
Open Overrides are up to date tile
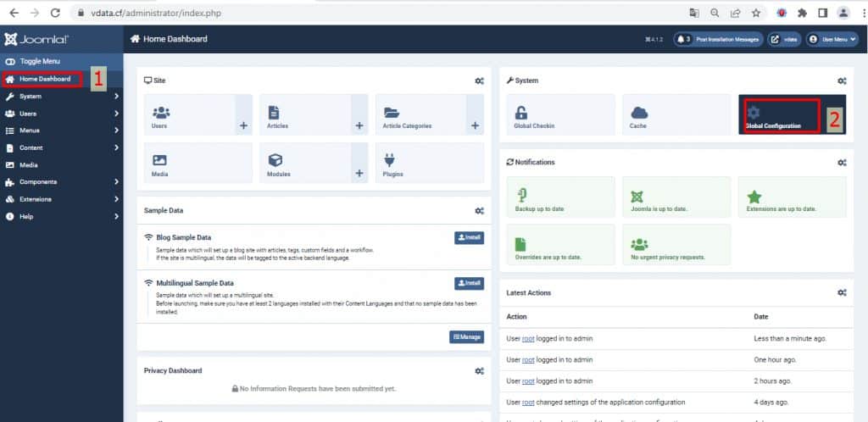561,244
